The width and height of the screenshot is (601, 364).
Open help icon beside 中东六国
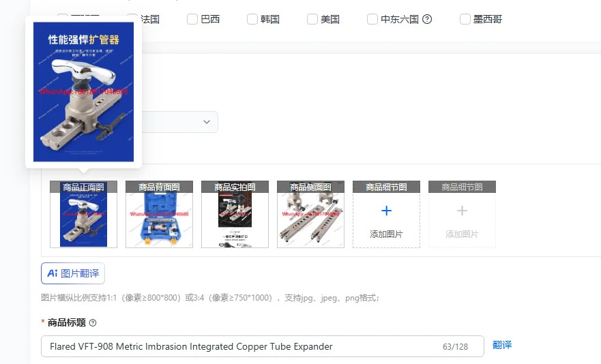[x=427, y=19]
